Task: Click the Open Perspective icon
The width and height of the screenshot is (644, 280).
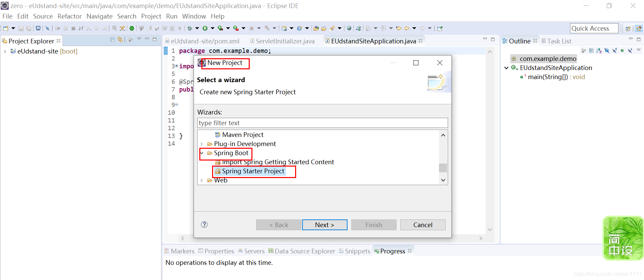Action: coord(628,29)
